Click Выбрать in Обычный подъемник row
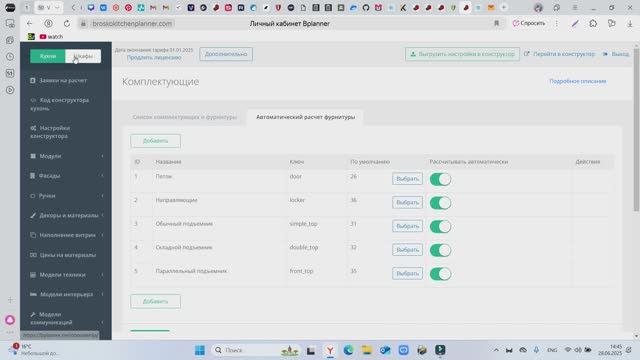 pyautogui.click(x=407, y=226)
